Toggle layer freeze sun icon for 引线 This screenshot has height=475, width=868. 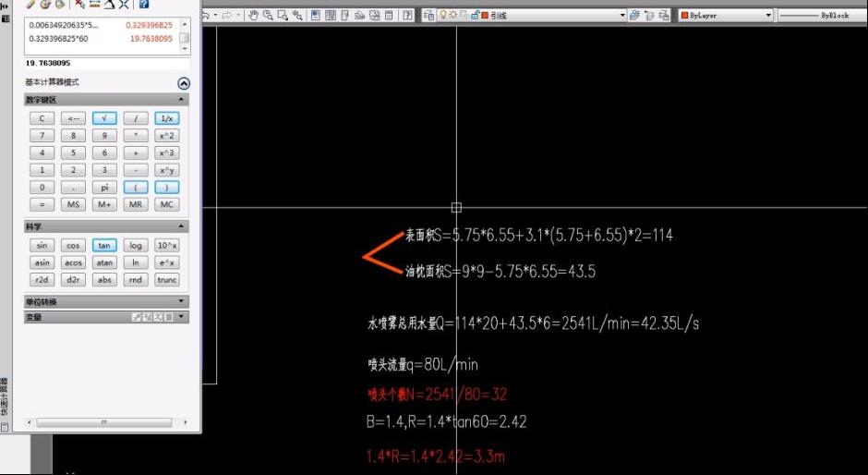pos(452,16)
